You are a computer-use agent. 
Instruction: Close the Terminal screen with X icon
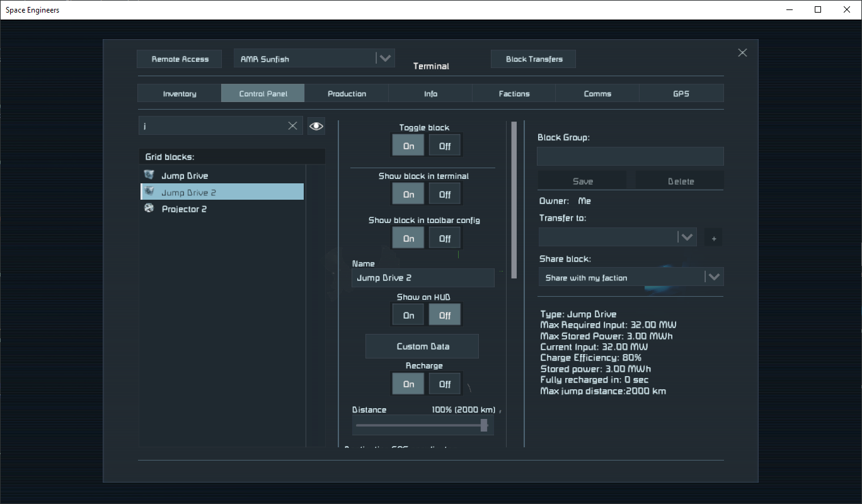pos(742,53)
